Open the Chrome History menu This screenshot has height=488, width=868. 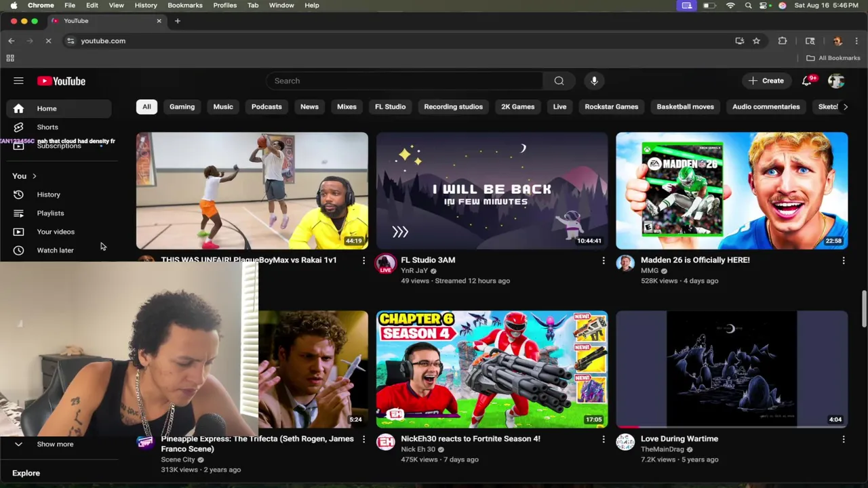(146, 5)
